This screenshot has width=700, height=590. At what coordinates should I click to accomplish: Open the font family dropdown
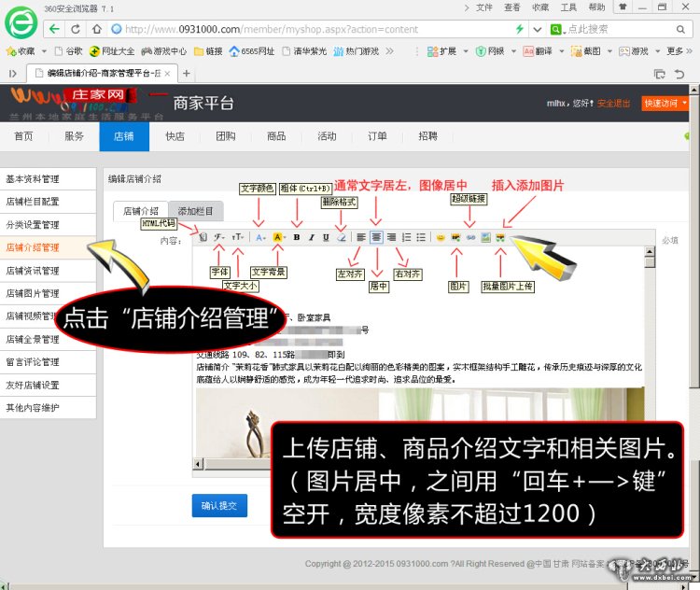(219, 237)
